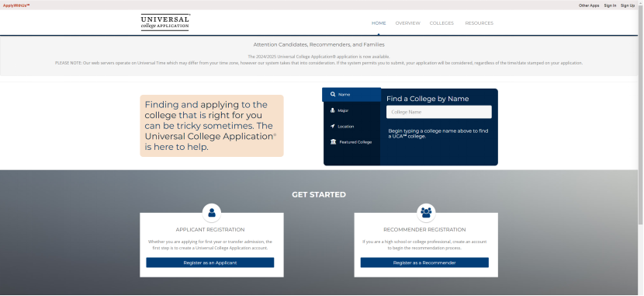
Task: Click the Register as a Recommender button
Action: (424, 263)
